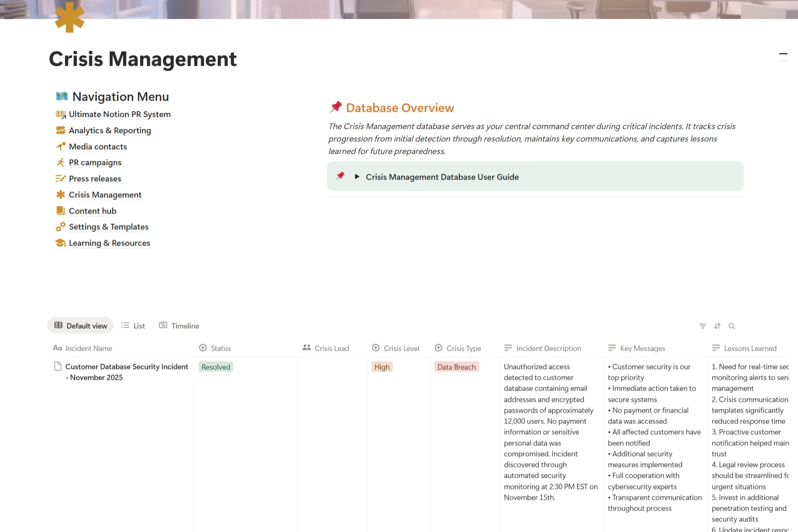This screenshot has height=532, width=798.
Task: Click the page icon beside Customer Database incident
Action: 58,366
